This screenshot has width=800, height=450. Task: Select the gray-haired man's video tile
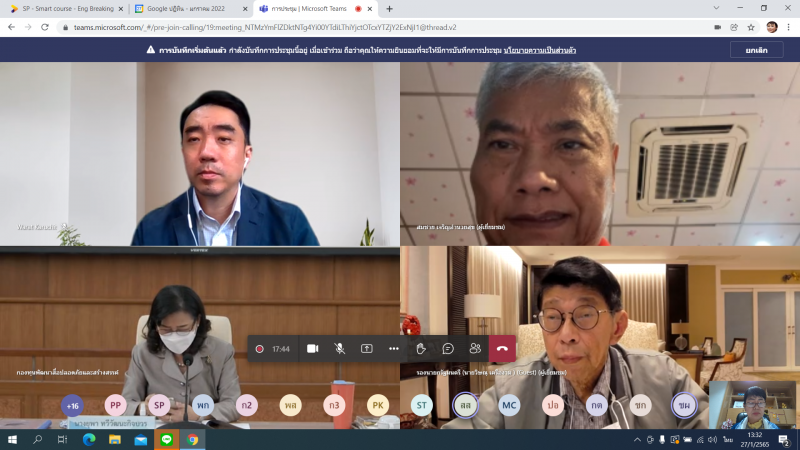point(600,154)
